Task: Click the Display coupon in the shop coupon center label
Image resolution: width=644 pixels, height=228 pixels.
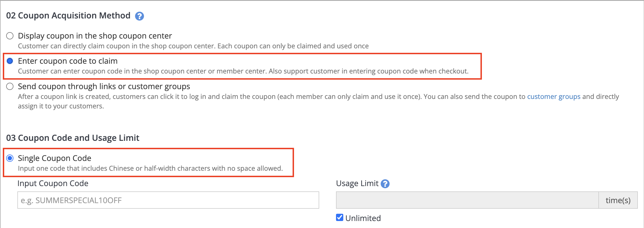Action: pos(95,36)
